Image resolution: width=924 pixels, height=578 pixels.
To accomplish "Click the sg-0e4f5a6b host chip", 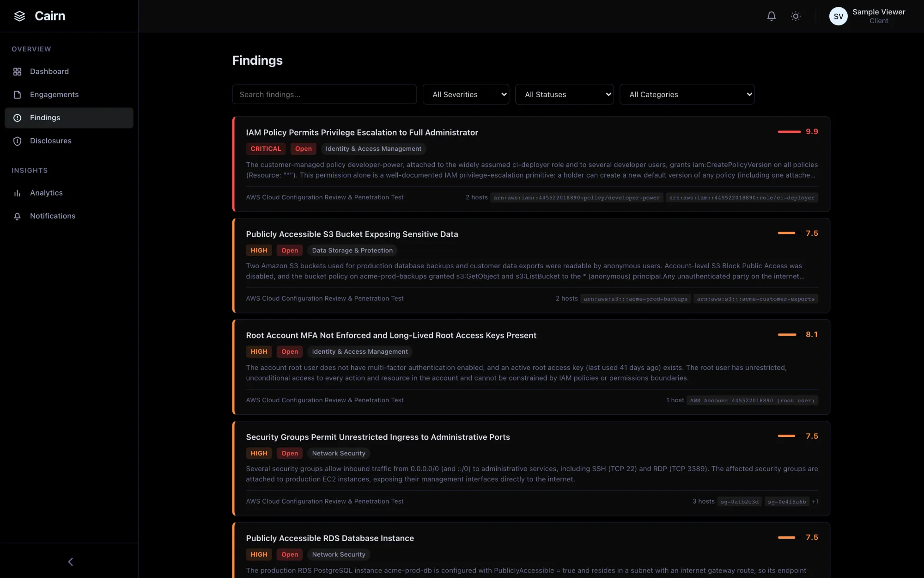I will (x=787, y=502).
